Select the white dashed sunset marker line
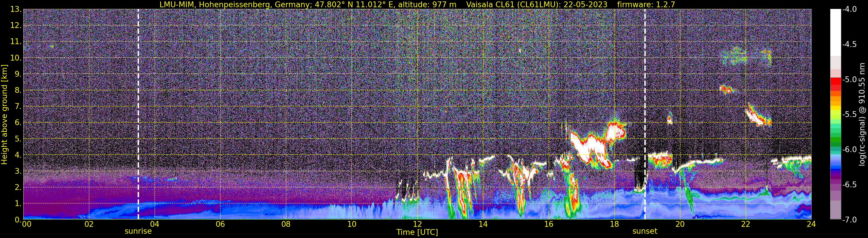 coord(645,114)
